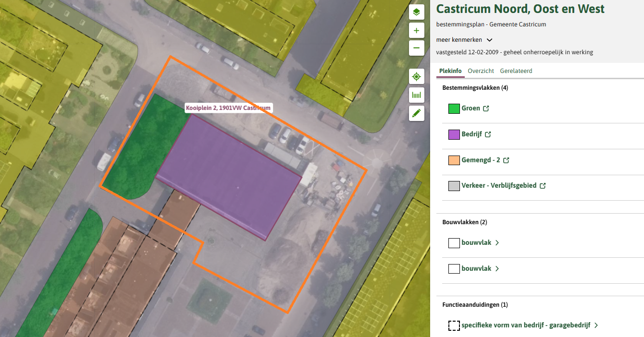This screenshot has height=337, width=644.
Task: Open external link icon beside Verkeer - Verblijfsgebied
Action: pyautogui.click(x=543, y=186)
